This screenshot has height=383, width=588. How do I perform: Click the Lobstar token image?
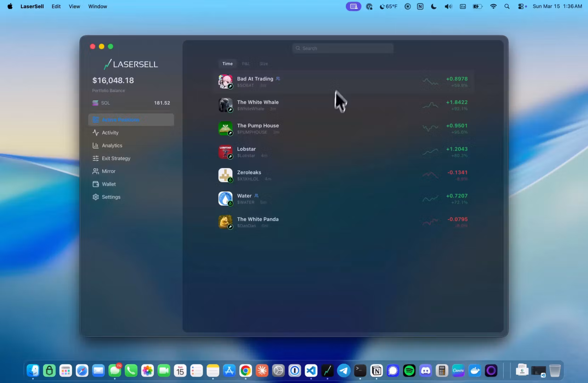[225, 152]
